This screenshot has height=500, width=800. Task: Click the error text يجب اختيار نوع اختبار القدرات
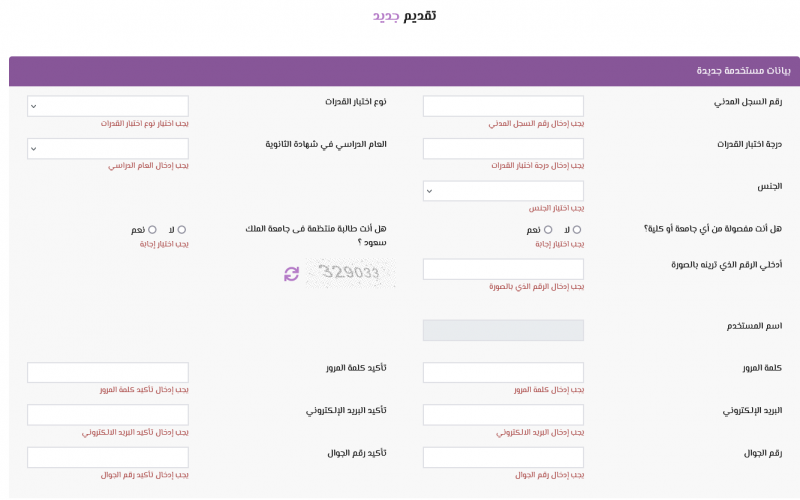(144, 123)
